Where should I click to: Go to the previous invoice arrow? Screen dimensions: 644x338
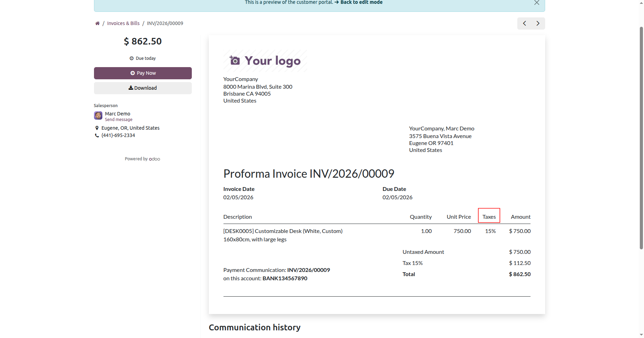tap(524, 23)
